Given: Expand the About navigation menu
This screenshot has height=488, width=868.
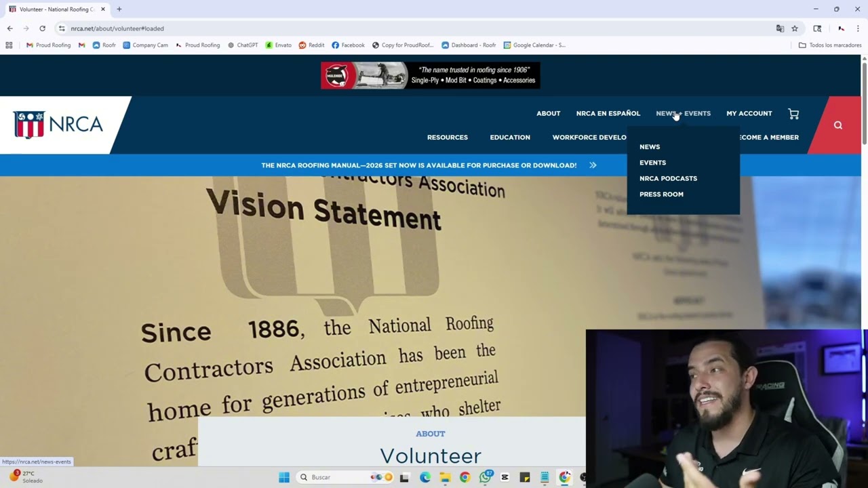Looking at the screenshot, I should (548, 113).
